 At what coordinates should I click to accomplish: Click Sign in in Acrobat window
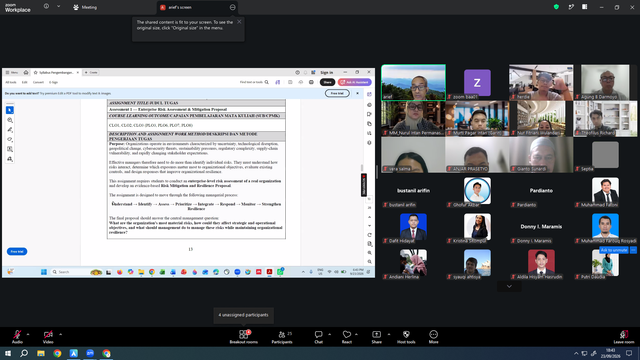[327, 72]
